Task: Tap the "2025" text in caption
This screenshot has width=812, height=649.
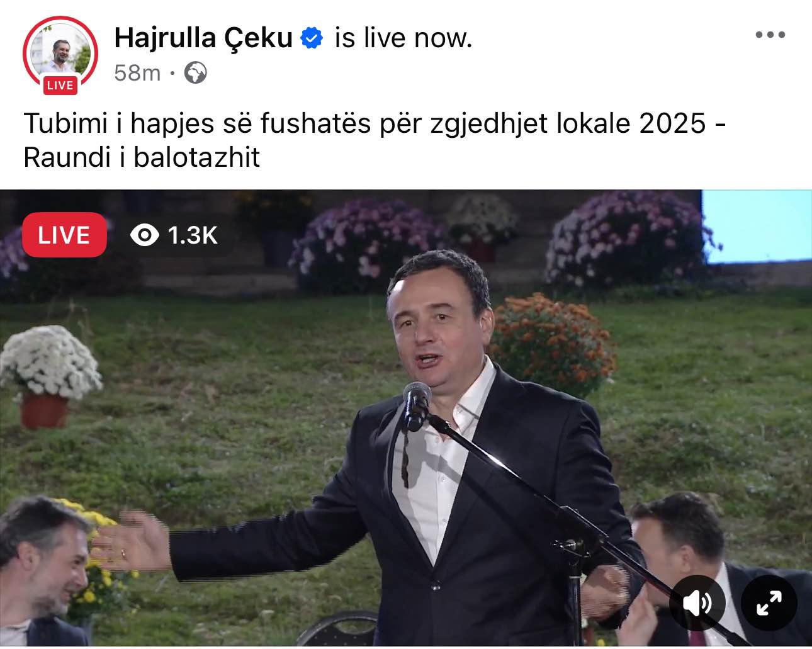Action: tap(673, 123)
